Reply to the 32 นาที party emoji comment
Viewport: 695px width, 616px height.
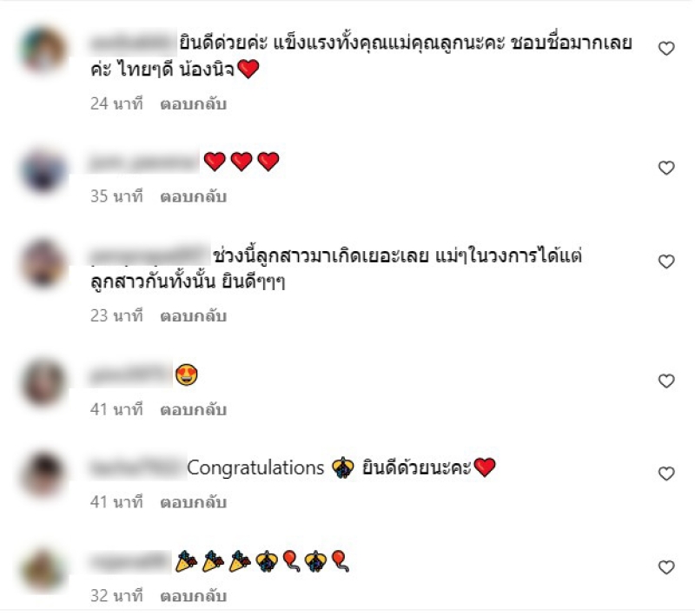click(193, 596)
